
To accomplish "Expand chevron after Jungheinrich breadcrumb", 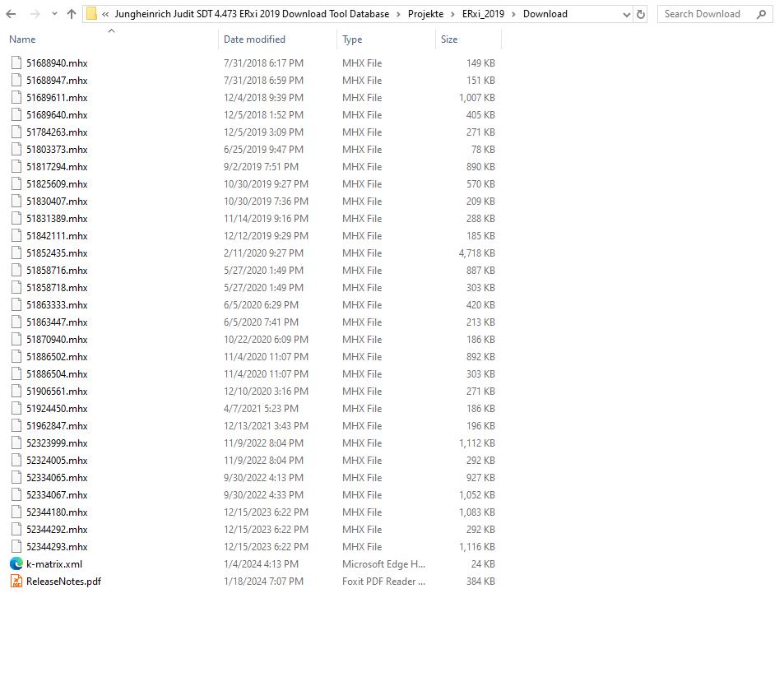I will click(x=398, y=15).
